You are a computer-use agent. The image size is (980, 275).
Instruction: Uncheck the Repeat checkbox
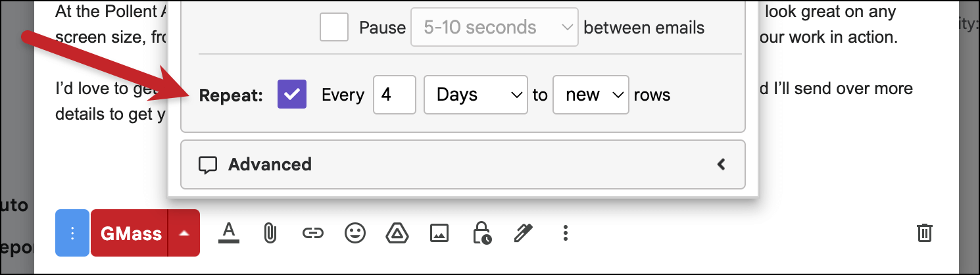click(292, 94)
